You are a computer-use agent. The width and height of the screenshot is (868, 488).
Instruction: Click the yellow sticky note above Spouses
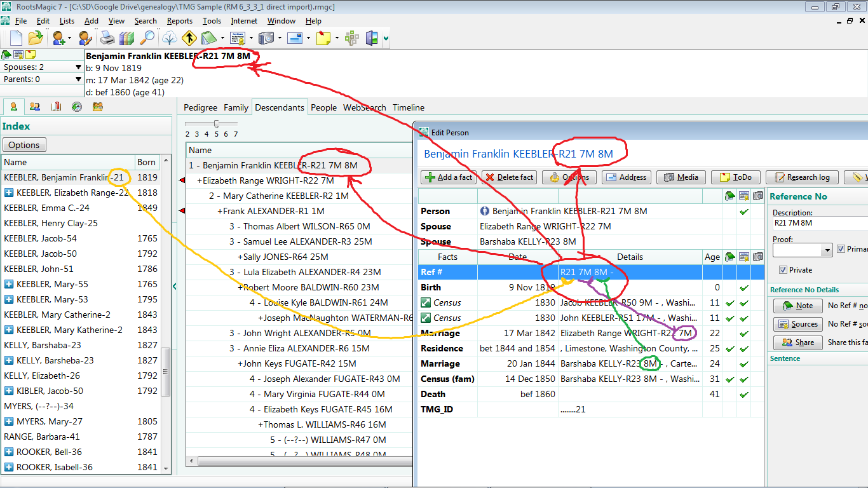pos(30,55)
